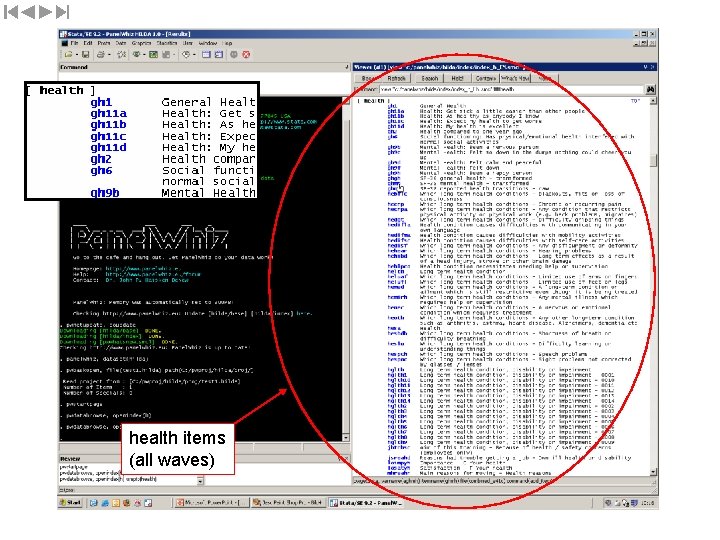This screenshot has height=540, width=720.
Task: Go to the previous slide
Action: tap(28, 12)
